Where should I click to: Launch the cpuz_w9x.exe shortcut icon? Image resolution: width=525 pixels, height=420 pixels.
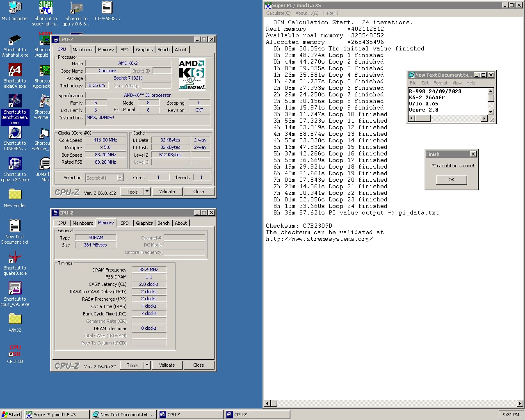15,294
